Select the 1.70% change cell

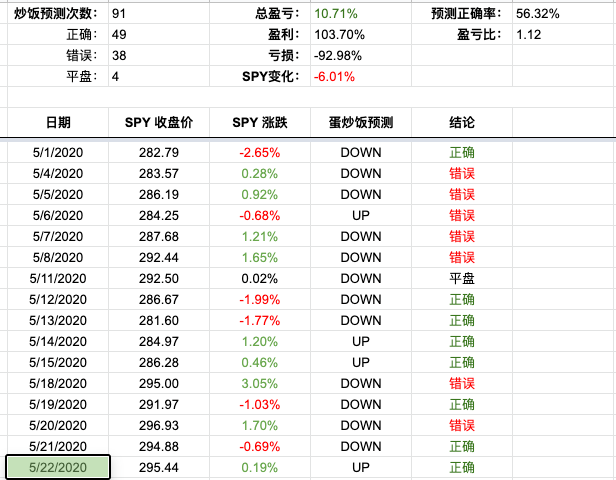tap(260, 425)
